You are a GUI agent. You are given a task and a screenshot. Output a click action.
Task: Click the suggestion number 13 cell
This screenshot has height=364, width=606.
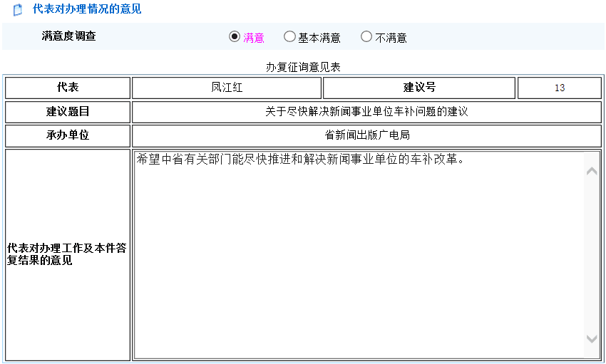point(559,88)
